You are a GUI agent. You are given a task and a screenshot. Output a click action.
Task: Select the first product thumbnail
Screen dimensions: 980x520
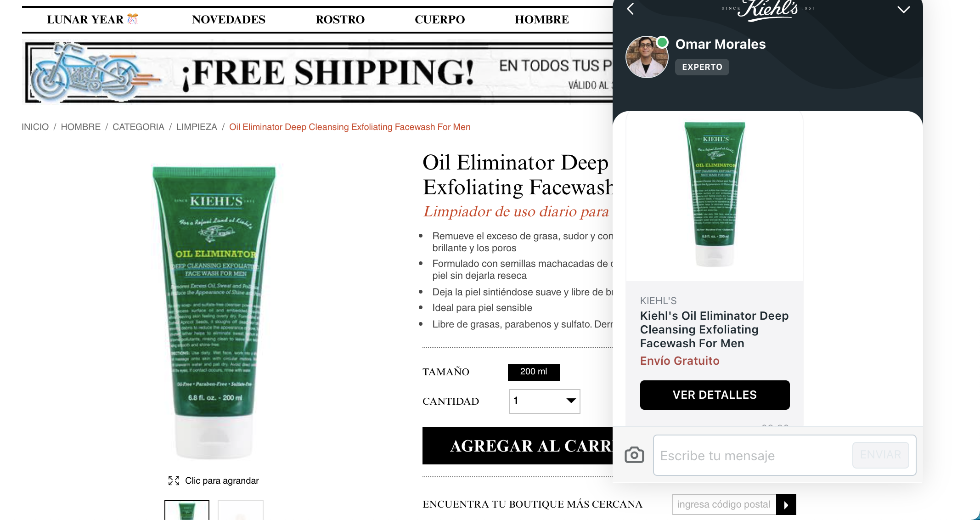point(187,510)
